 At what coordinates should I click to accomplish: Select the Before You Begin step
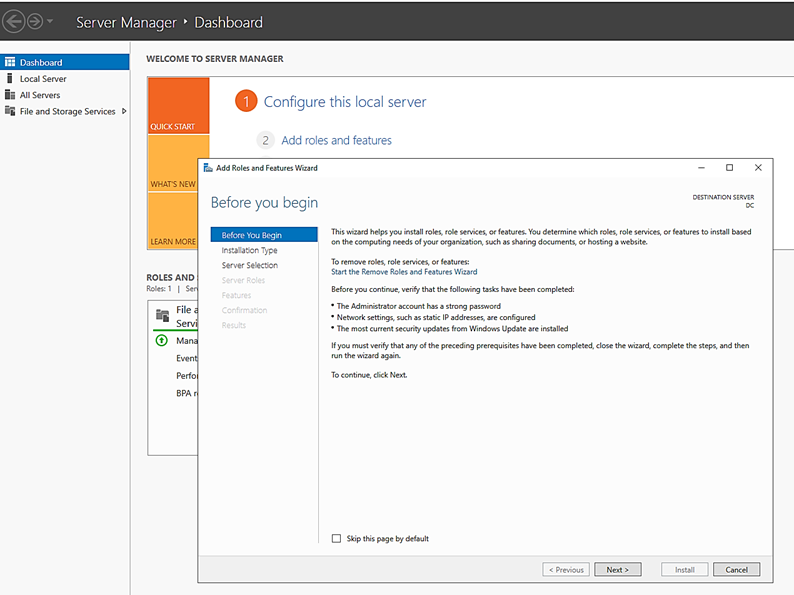251,236
